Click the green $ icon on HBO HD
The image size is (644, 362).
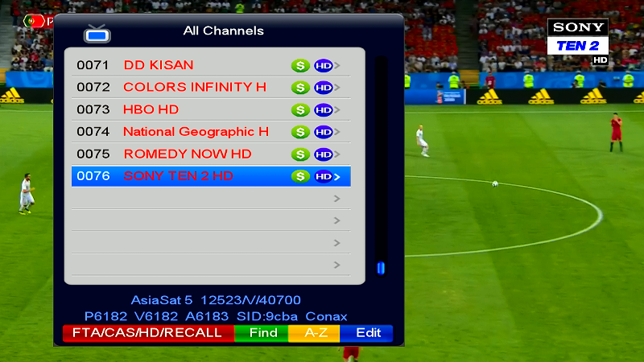(300, 109)
